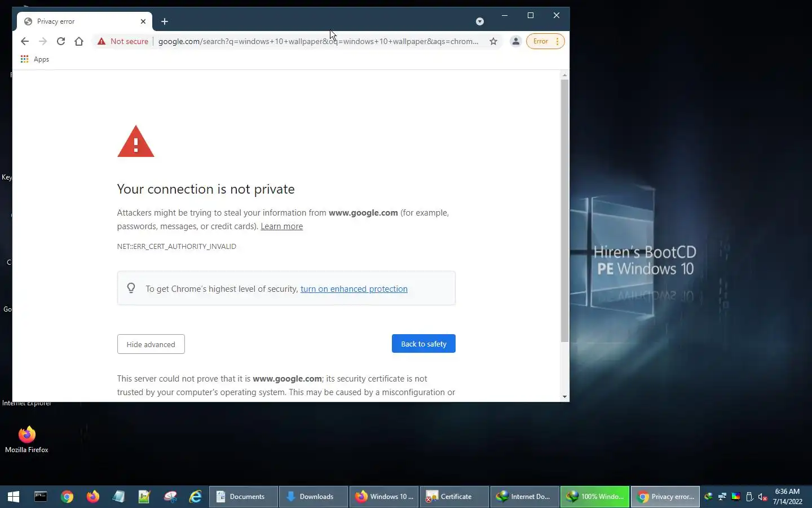
Task: Switch to Firefox Windows 10 taskbar window
Action: pos(384,497)
